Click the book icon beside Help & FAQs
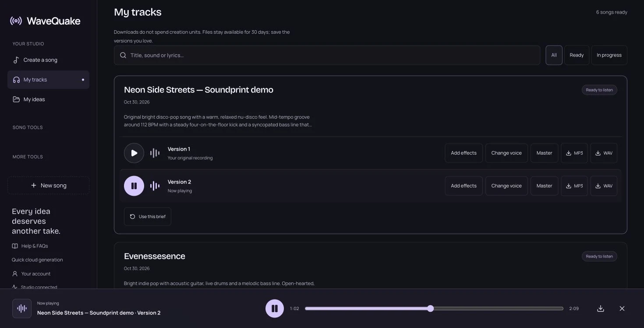This screenshot has width=644, height=328. click(x=15, y=246)
